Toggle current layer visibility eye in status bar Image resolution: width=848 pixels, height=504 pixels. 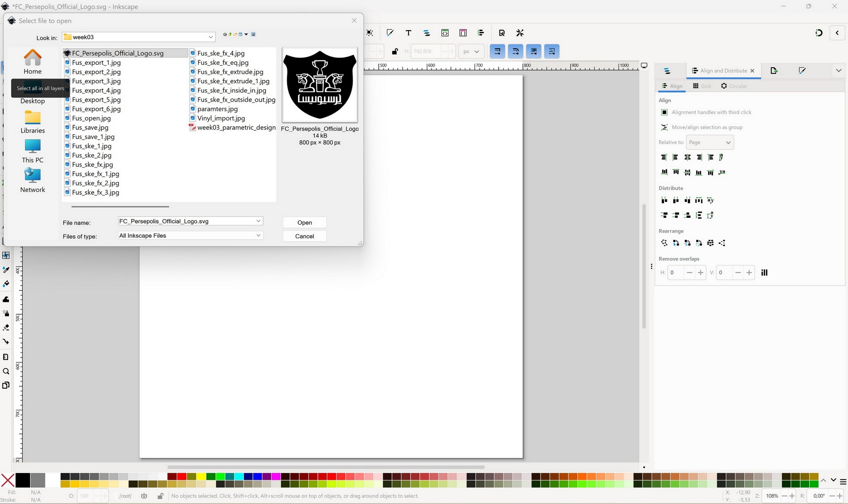[144, 496]
